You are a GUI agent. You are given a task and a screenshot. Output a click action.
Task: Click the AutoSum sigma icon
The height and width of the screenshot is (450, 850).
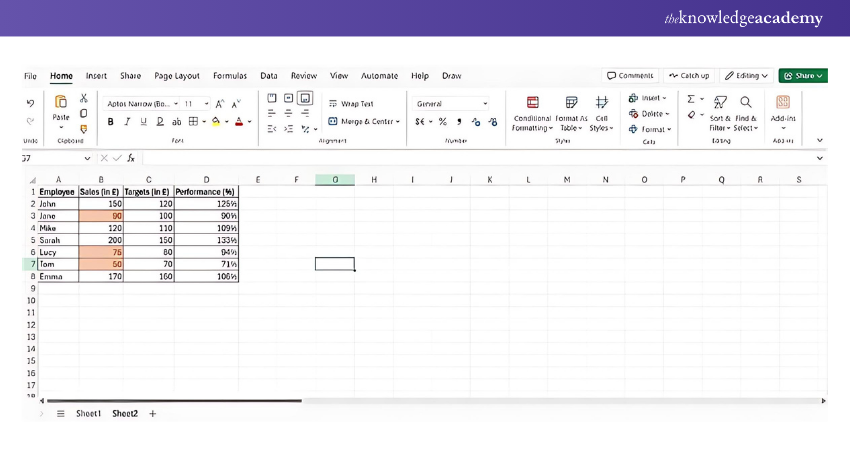coord(690,99)
